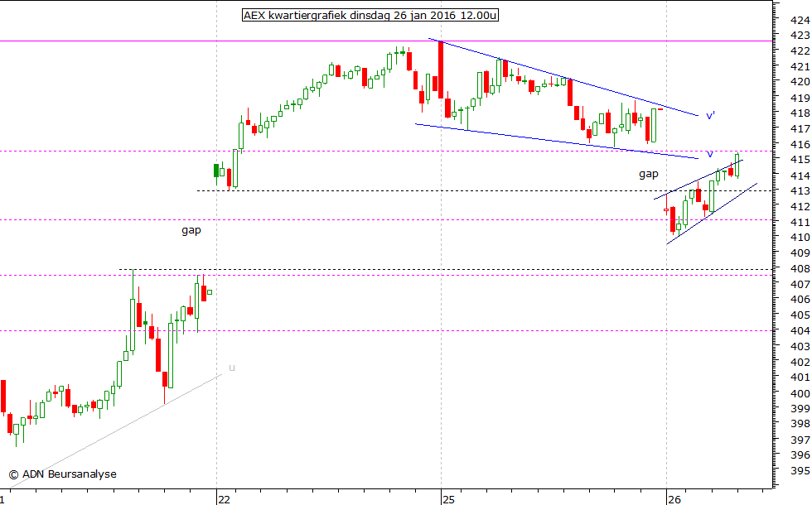
Task: Select the price label 420 on the axis
Action: click(800, 81)
